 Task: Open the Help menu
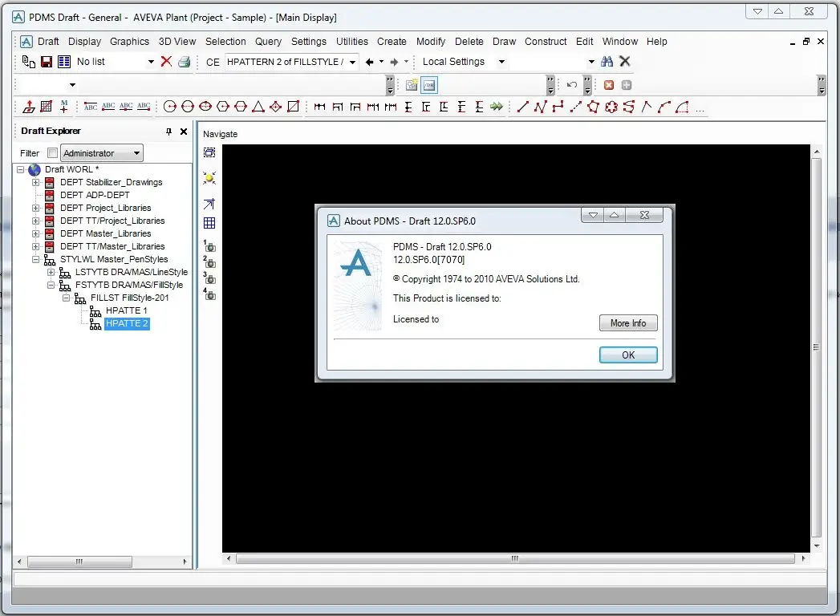click(657, 41)
